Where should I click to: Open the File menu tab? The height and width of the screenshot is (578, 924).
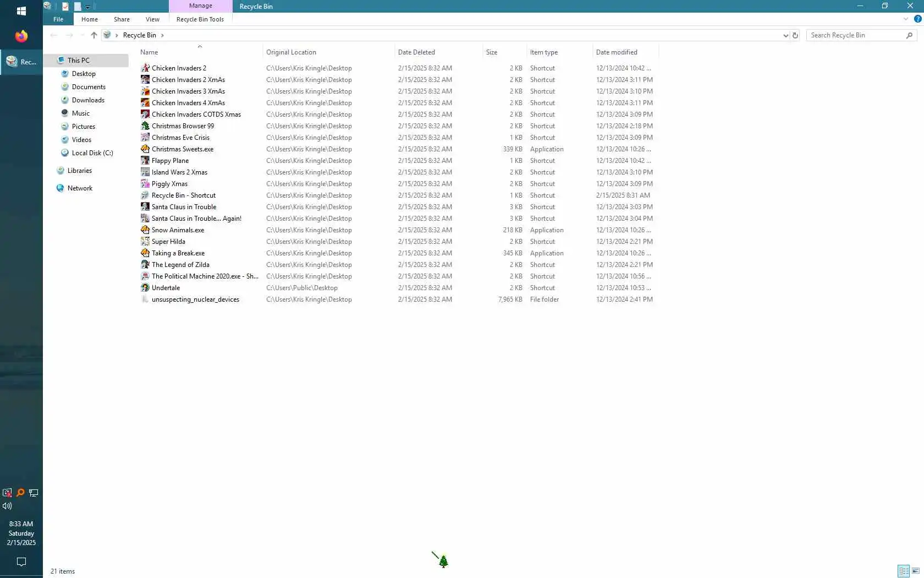pos(58,19)
